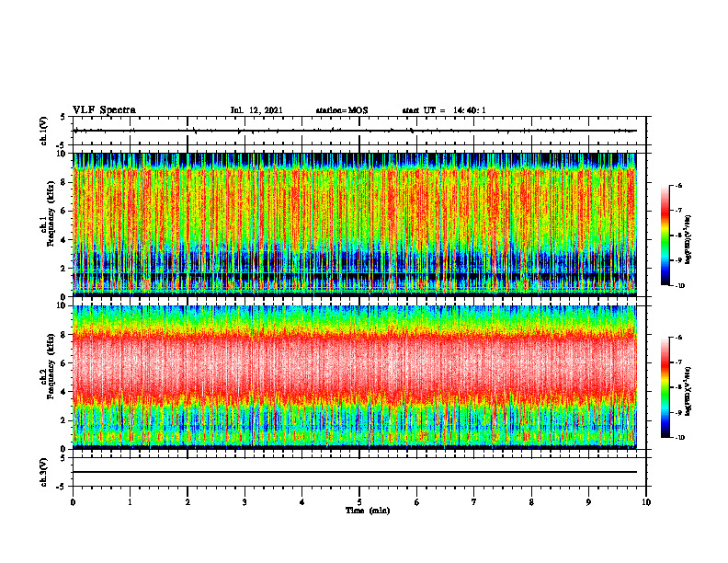
Task: Click inside the ch.2 spectrogram panel
Action: pos(355,377)
